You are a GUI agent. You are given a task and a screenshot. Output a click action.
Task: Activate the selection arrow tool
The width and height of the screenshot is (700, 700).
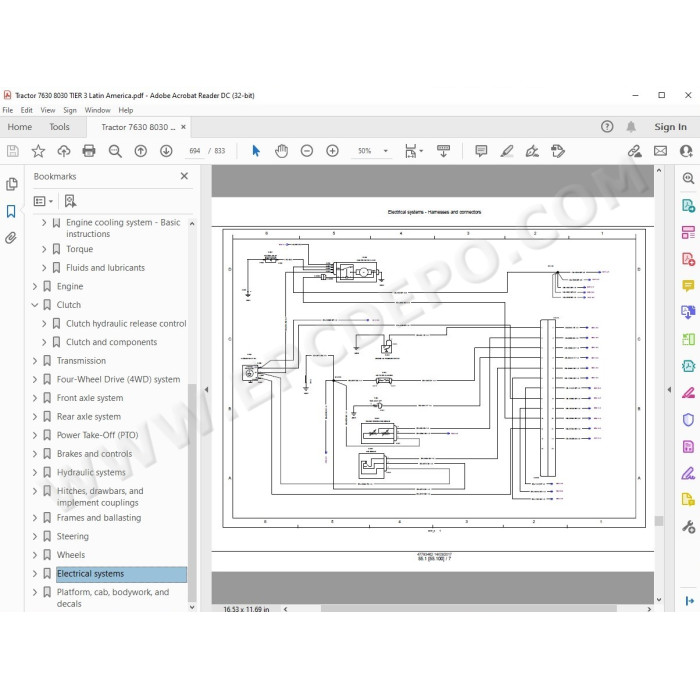coord(256,151)
